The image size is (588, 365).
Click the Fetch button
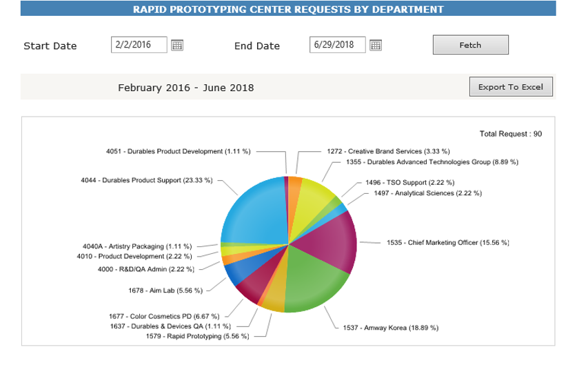tap(471, 45)
